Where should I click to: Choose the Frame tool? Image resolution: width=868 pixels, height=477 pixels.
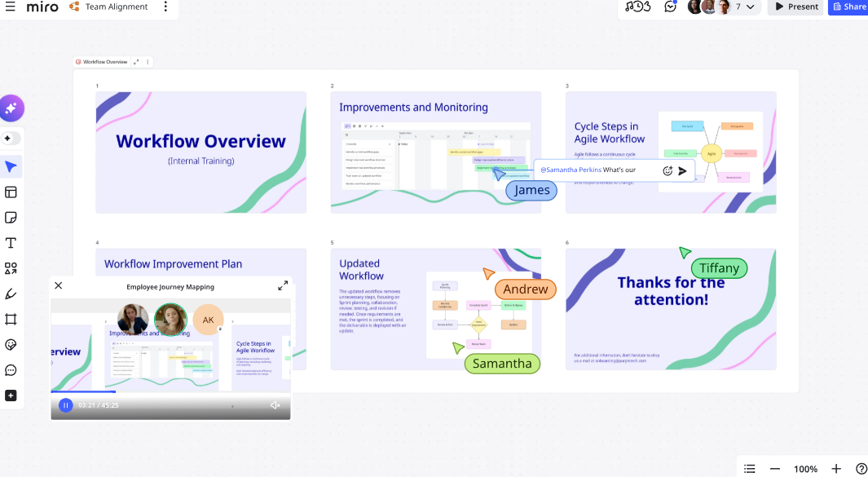click(11, 320)
